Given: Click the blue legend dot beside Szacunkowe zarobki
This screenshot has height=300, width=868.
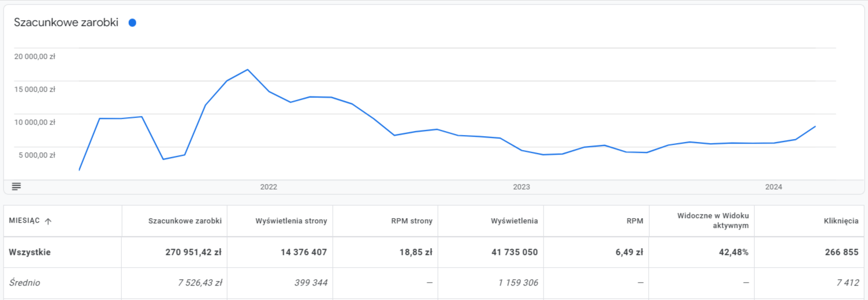Looking at the screenshot, I should click(132, 23).
